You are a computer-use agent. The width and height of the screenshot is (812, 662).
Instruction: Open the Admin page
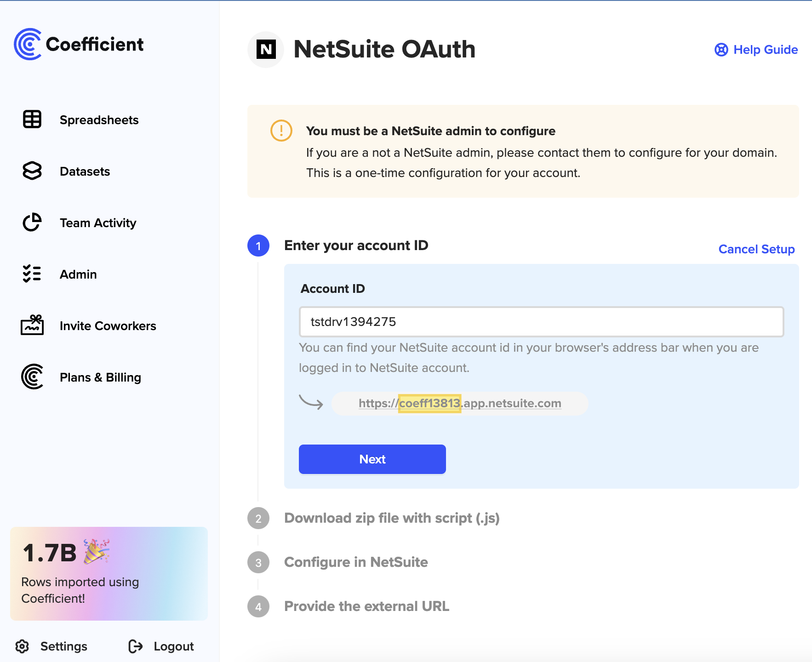click(x=78, y=274)
